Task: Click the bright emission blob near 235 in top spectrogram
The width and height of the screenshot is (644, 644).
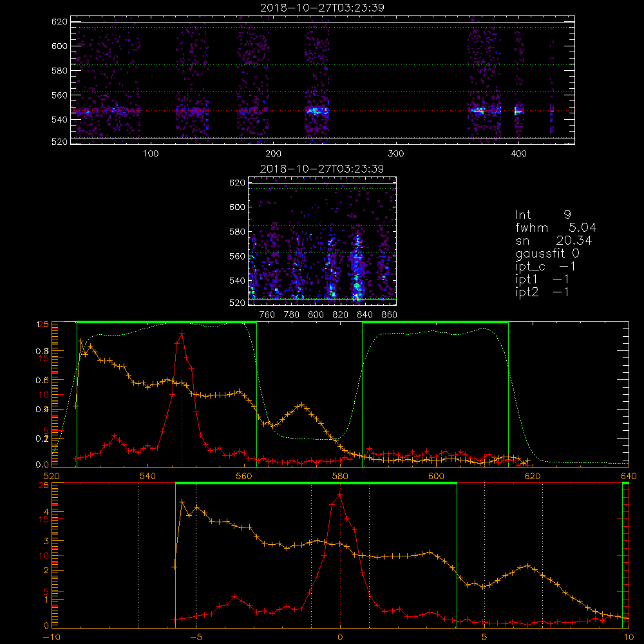Action: pyautogui.click(x=317, y=111)
